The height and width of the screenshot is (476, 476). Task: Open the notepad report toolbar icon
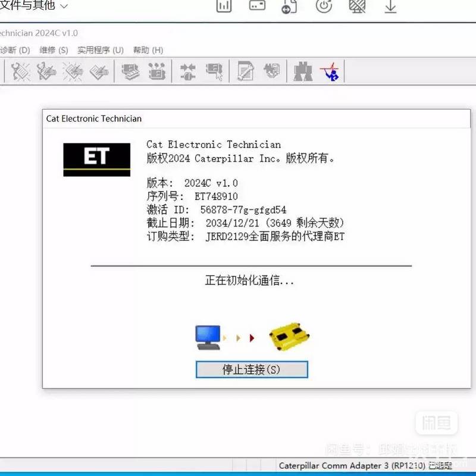click(x=245, y=72)
